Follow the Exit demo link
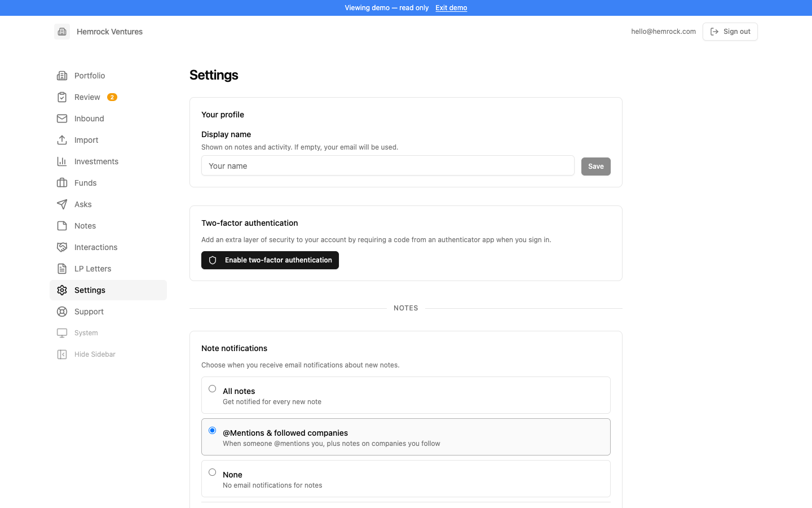812x508 pixels. (x=451, y=8)
